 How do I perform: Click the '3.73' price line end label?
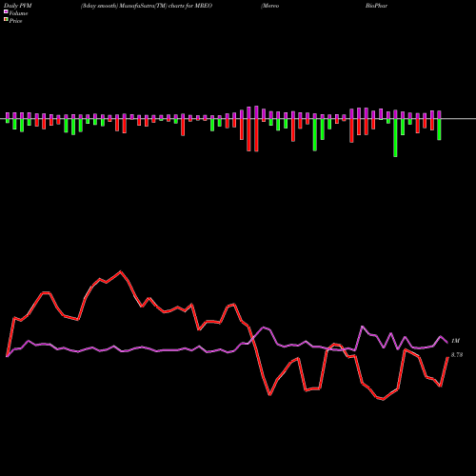pyautogui.click(x=457, y=355)
